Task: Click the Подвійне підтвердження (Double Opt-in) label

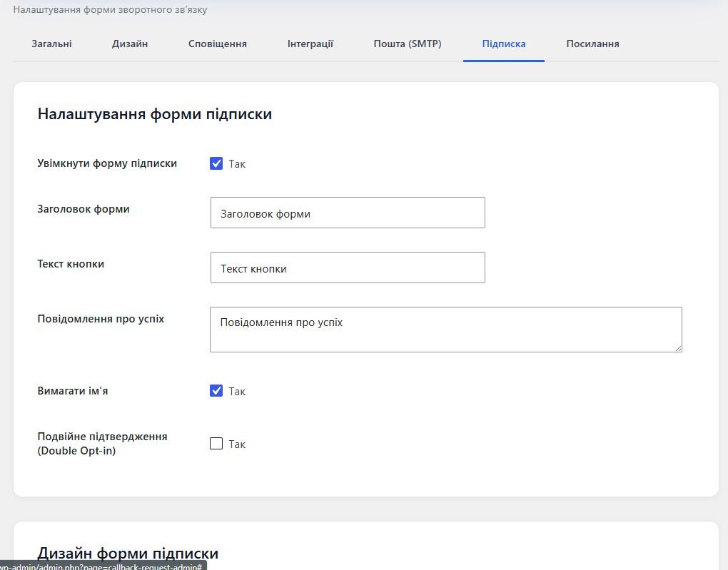Action: (102, 444)
